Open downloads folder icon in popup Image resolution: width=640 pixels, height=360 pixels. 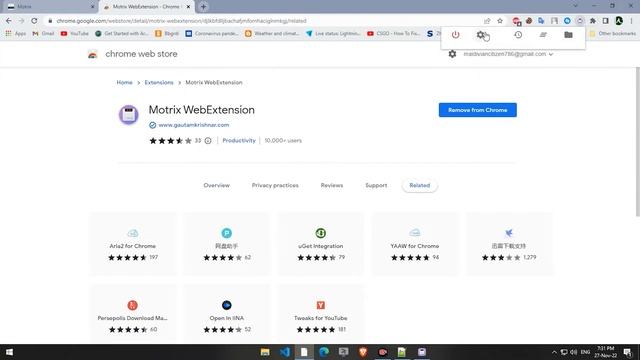click(x=568, y=35)
